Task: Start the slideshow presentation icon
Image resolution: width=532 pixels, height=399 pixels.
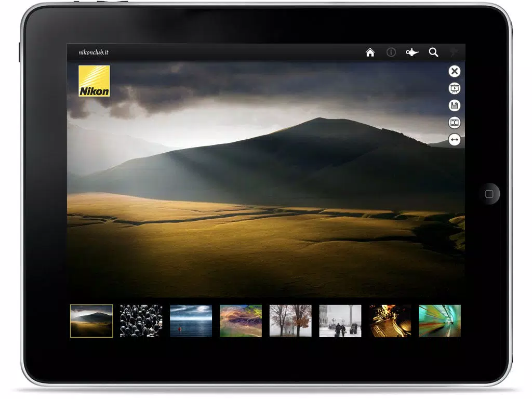Action: [x=454, y=88]
